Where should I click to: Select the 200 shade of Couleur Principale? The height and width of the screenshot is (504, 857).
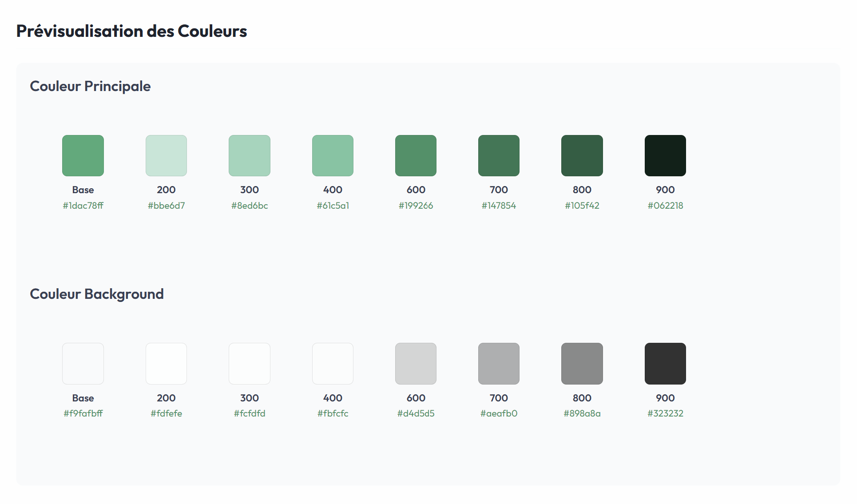[x=166, y=155]
